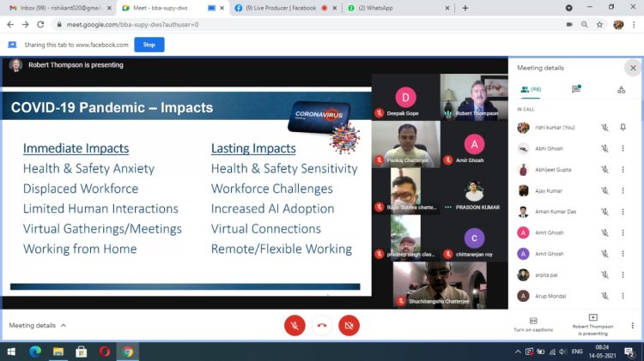This screenshot has height=361, width=644.
Task: Close the Meeting details side panel
Action: coord(633,67)
